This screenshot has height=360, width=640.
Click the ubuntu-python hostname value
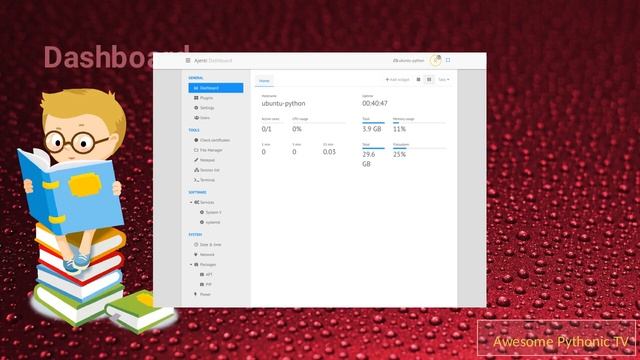point(283,104)
